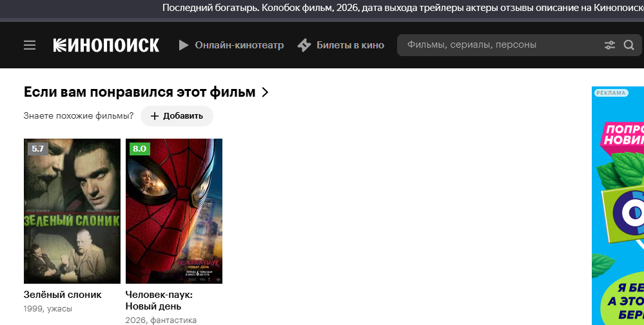Click the magnifier search icon
644x325 pixels.
coord(629,45)
